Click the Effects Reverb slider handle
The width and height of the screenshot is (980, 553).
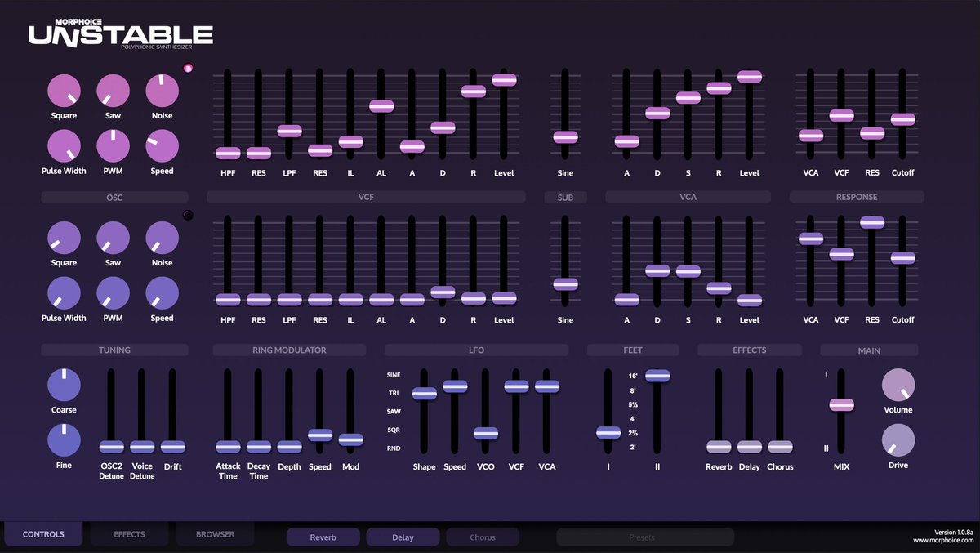[719, 447]
